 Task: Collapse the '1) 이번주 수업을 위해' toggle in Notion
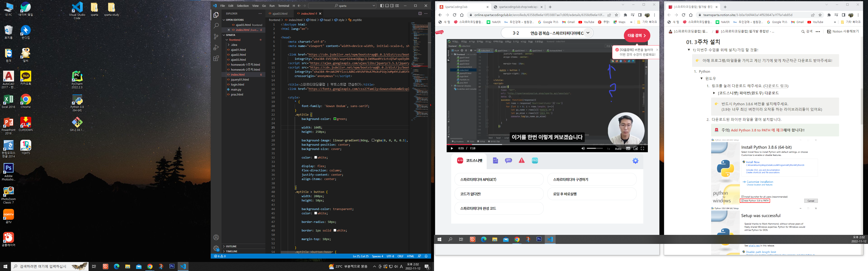(689, 50)
